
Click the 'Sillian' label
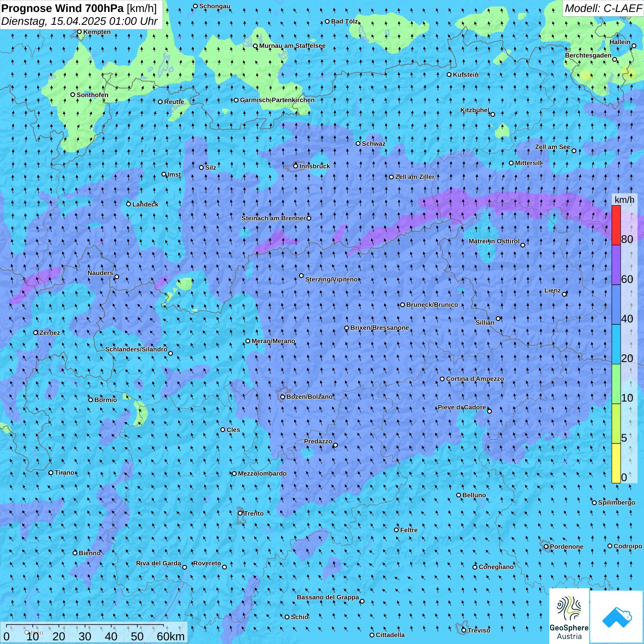(x=485, y=322)
